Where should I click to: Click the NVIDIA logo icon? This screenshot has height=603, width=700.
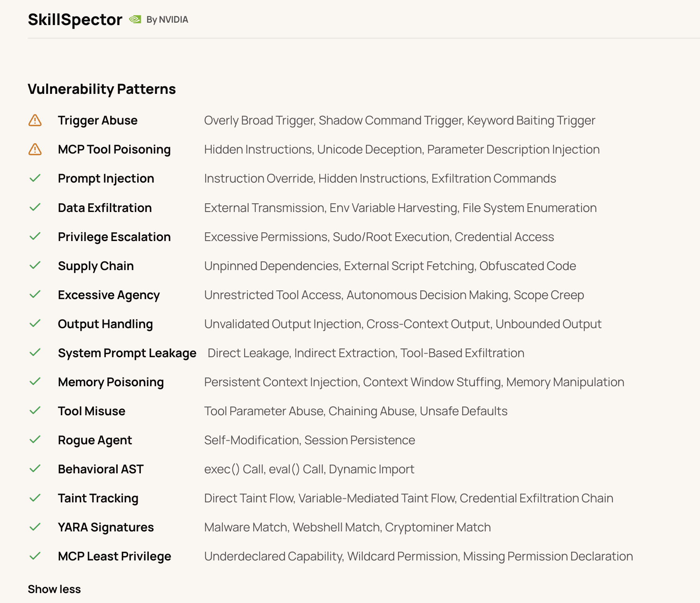(135, 19)
